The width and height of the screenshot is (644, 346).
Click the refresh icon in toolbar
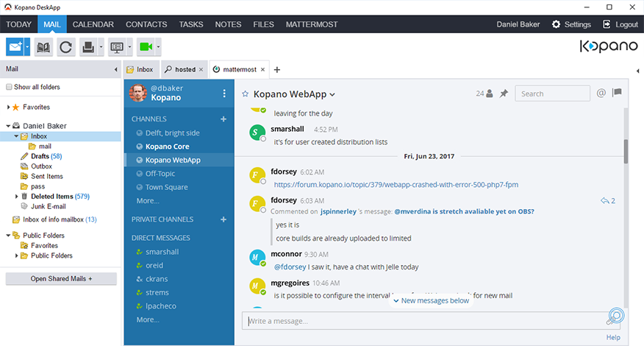click(65, 47)
